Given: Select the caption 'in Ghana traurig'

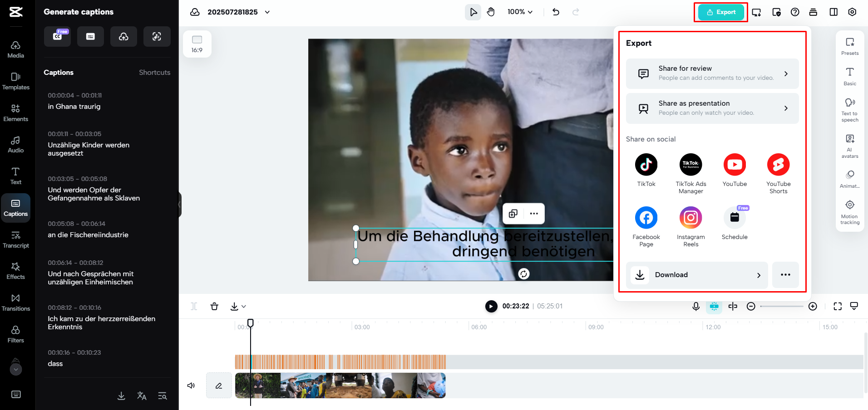Looking at the screenshot, I should (74, 106).
